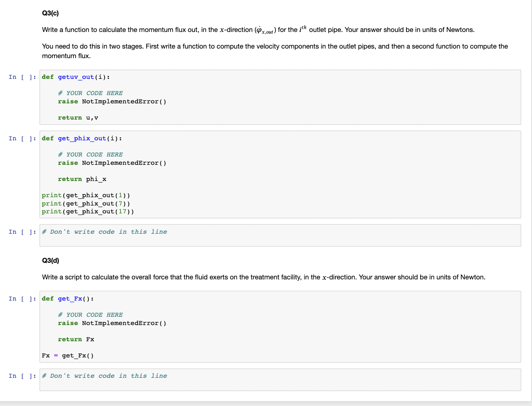Click the Q3(d) heading text
The image size is (532, 406).
(x=51, y=261)
